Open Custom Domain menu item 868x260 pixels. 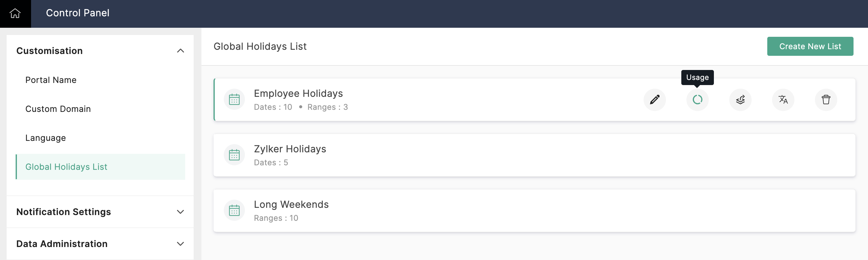point(58,109)
